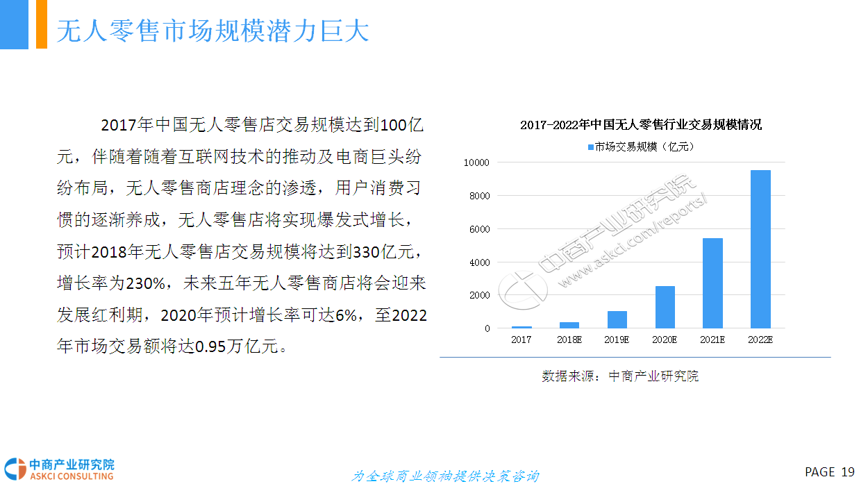Click the orange vertical bar beside title
This screenshot has height=493, width=868.
[x=41, y=24]
